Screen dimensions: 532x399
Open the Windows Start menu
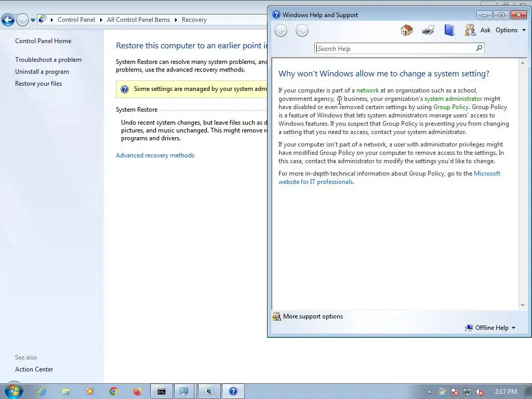(14, 391)
